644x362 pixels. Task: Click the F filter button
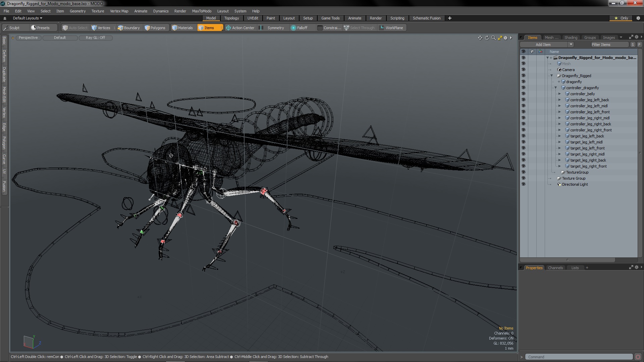(x=639, y=45)
